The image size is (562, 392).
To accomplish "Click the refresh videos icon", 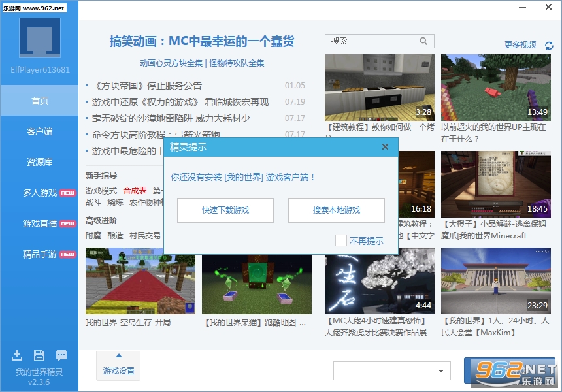I will (549, 46).
